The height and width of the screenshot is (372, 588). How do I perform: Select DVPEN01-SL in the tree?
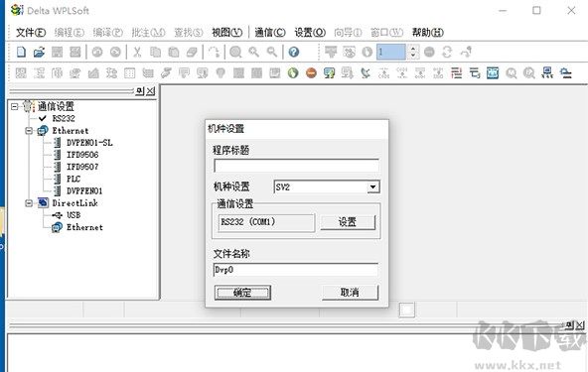click(x=89, y=143)
